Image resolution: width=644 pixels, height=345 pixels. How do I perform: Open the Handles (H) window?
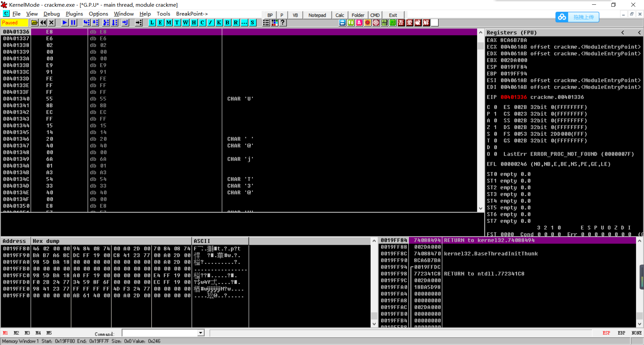click(194, 22)
